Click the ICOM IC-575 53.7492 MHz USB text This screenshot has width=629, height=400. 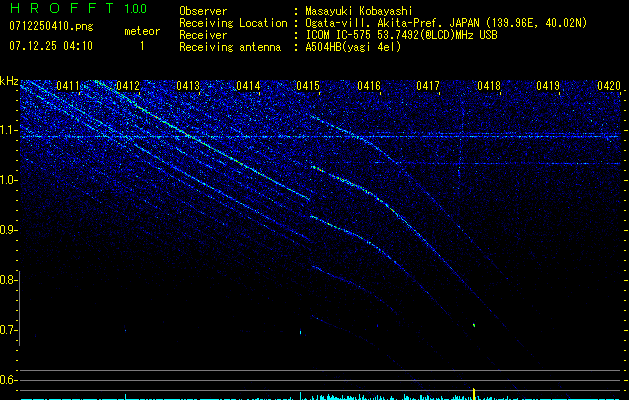click(401, 35)
